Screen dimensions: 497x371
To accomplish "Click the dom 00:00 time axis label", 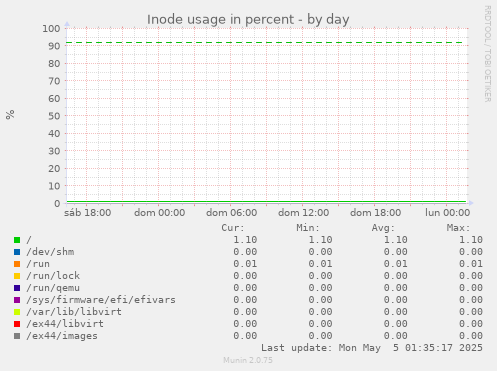I will (x=160, y=213).
